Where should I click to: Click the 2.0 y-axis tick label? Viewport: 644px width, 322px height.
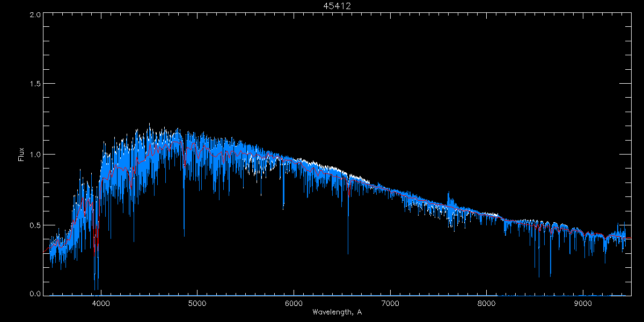point(34,14)
